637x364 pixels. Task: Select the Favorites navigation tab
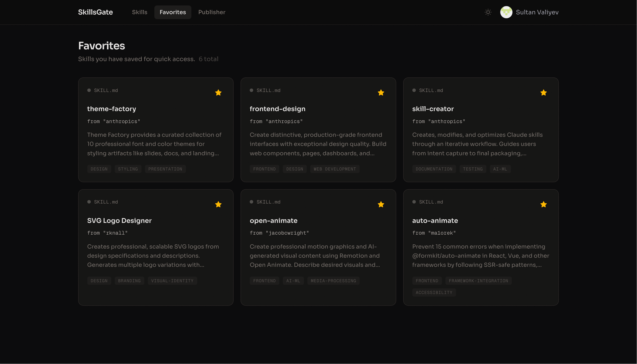pyautogui.click(x=173, y=12)
